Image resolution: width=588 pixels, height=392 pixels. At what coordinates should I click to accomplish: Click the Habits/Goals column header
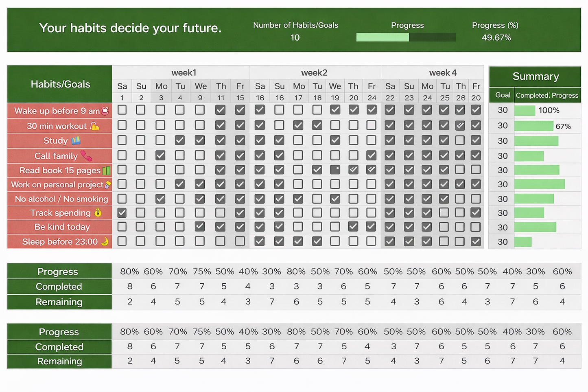(60, 84)
